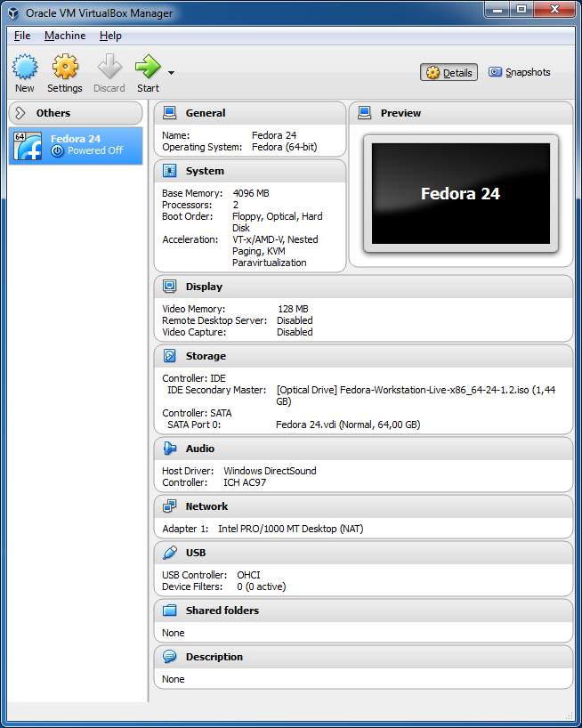582x728 pixels.
Task: Click the Preview section monitor icon
Action: point(365,113)
